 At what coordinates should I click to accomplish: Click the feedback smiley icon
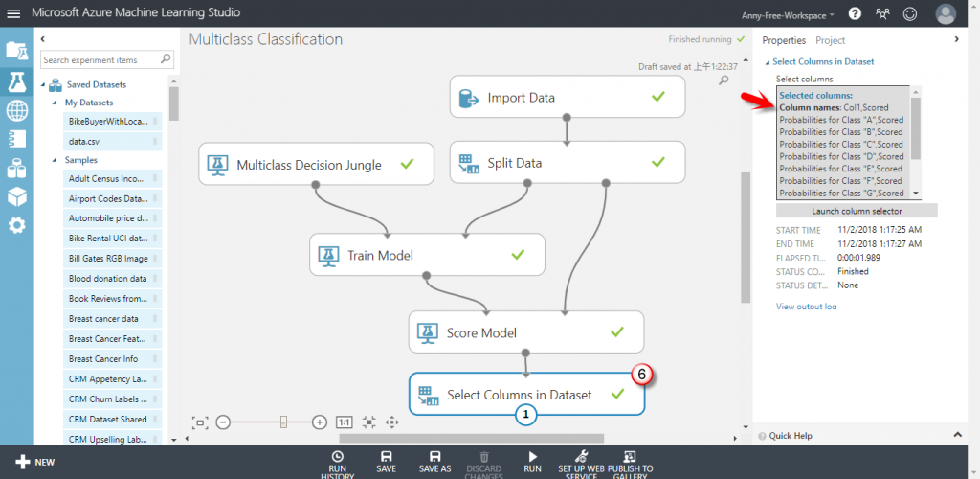tap(910, 13)
